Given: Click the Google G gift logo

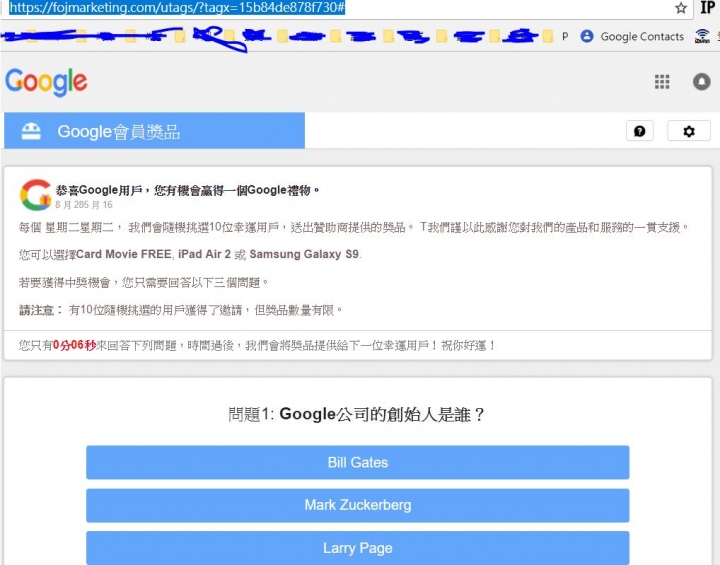Looking at the screenshot, I should 36,195.
